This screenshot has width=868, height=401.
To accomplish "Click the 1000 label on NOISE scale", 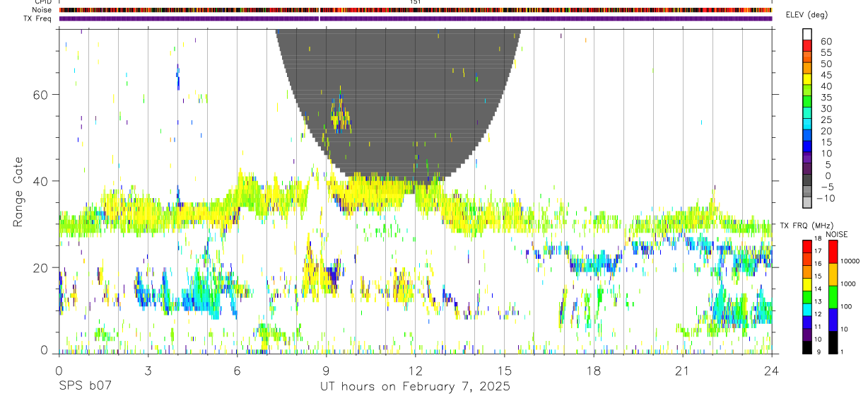I will pos(849,284).
